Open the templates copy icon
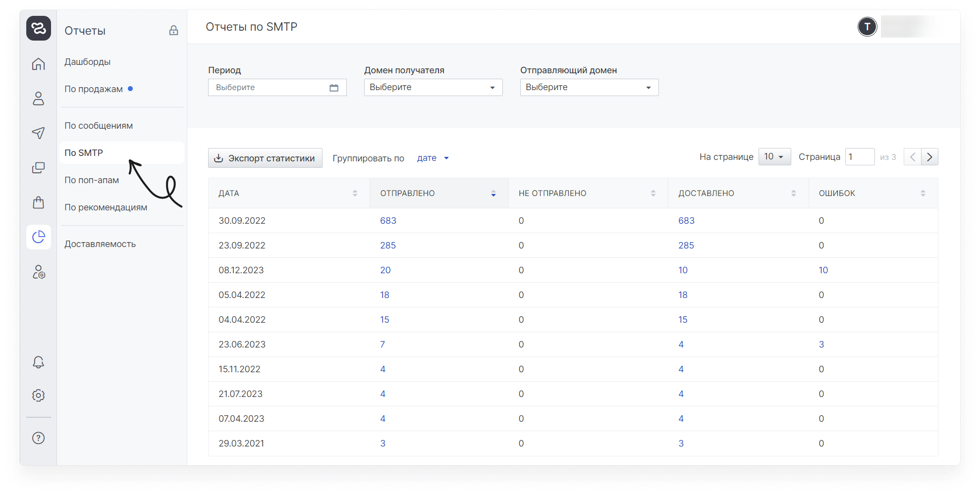The image size is (980, 495). 39,168
